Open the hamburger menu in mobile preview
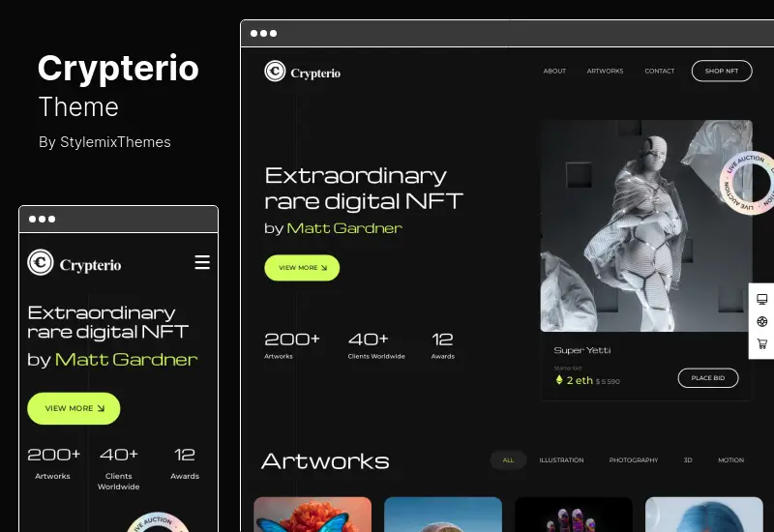774x532 pixels. pos(202,262)
